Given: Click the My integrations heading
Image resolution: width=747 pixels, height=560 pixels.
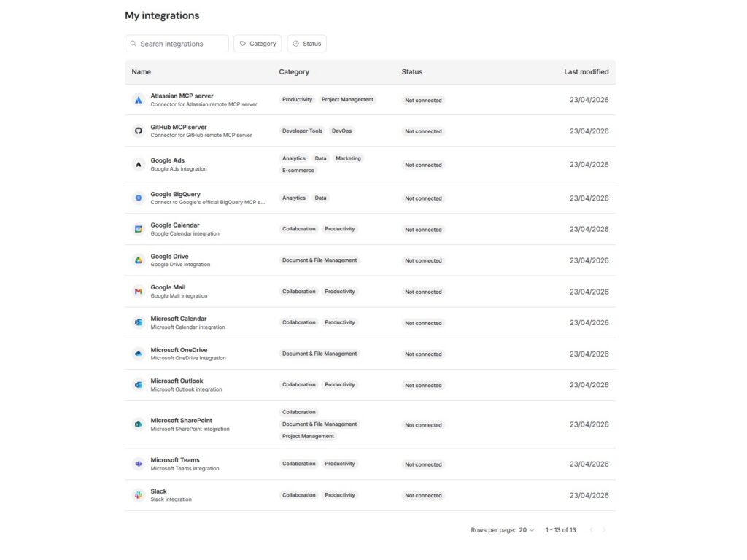Looking at the screenshot, I should 162,16.
